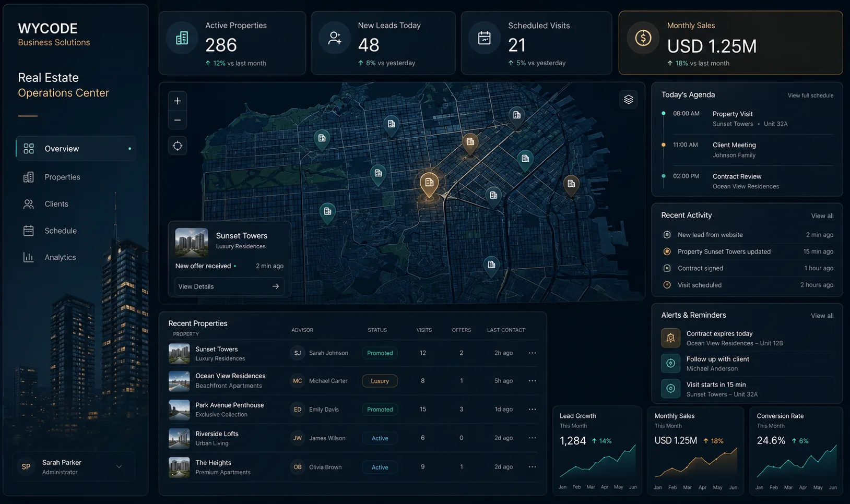The image size is (850, 504).
Task: Click the New Leads Today person icon
Action: 335,38
